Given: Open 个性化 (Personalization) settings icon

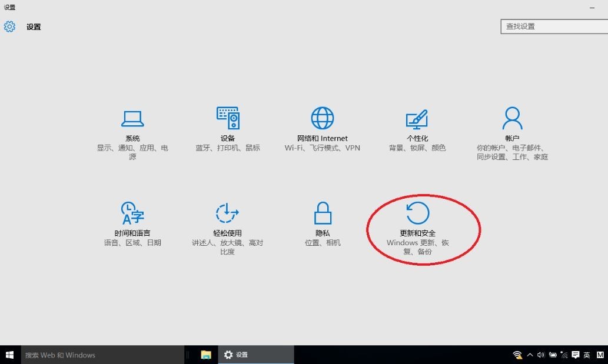Looking at the screenshot, I should coord(417,119).
